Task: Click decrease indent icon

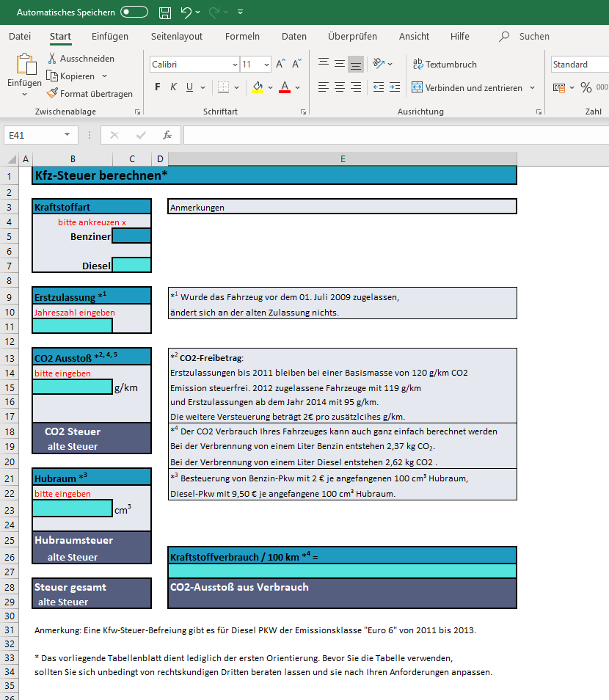Action: coord(379,87)
